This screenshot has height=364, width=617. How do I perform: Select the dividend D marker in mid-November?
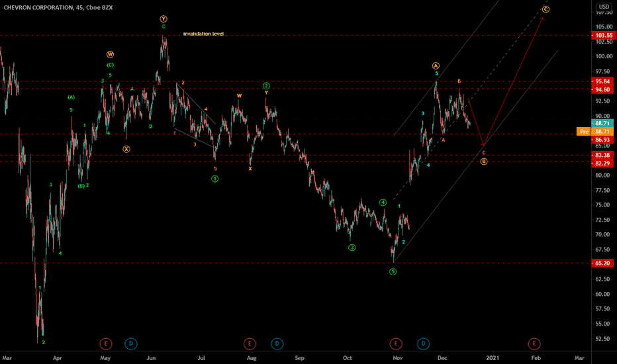423,343
